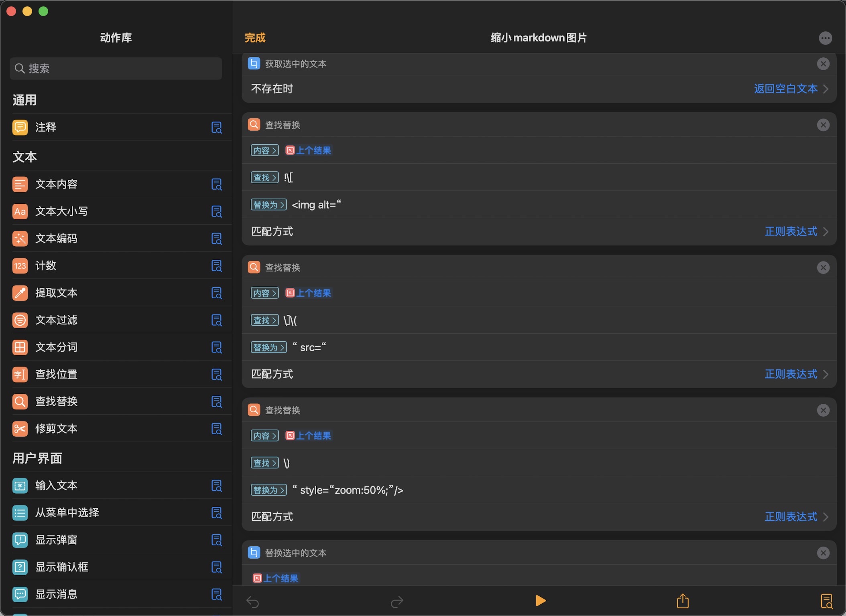Click 上个结果 variable in first 查找替换
The height and width of the screenshot is (616, 846).
pyautogui.click(x=308, y=150)
